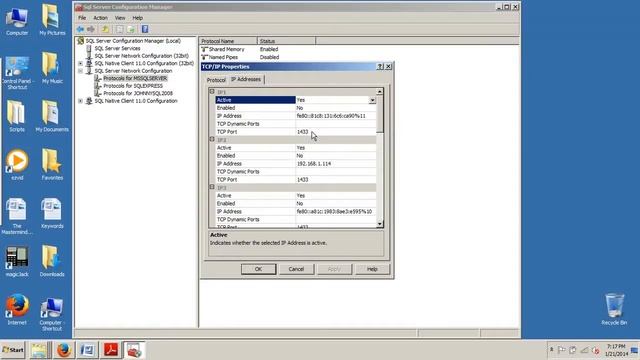This screenshot has width=640, height=360.
Task: Open the Internet Firefox desktop shortcut
Action: [17, 309]
